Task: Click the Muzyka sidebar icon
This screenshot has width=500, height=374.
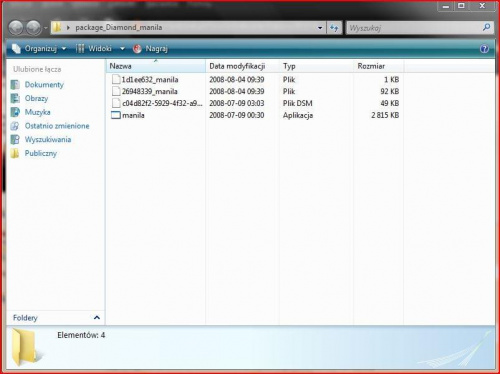Action: coord(15,112)
